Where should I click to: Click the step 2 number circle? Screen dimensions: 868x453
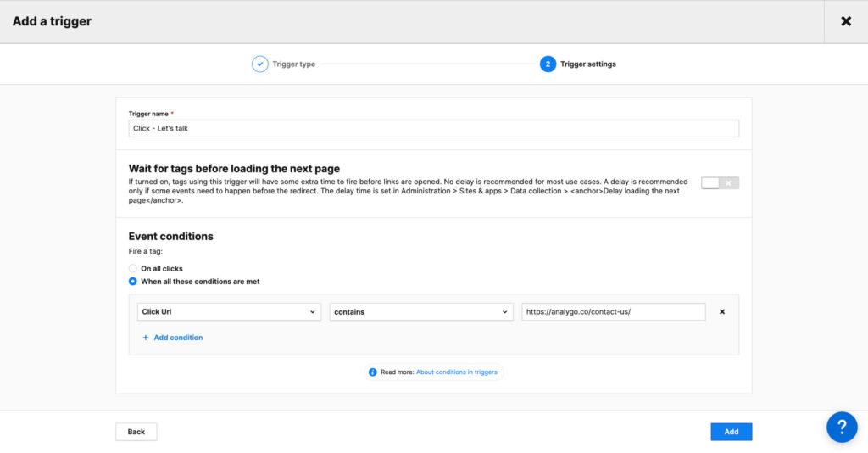pyautogui.click(x=548, y=64)
